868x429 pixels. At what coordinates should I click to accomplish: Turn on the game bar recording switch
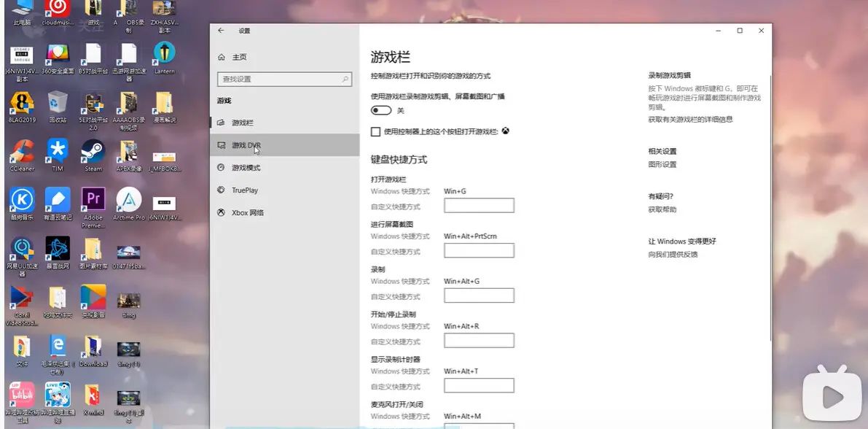pos(381,110)
